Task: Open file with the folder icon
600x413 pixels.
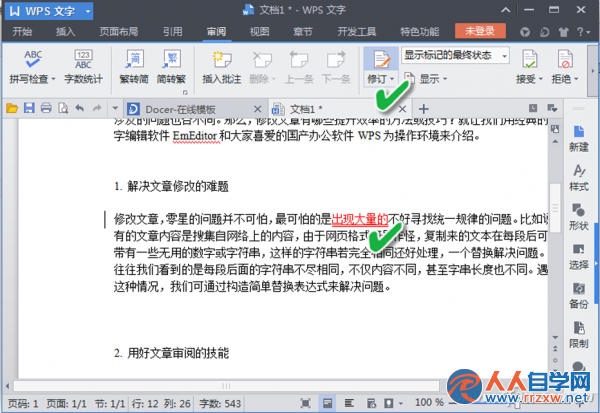Action: [x=12, y=109]
